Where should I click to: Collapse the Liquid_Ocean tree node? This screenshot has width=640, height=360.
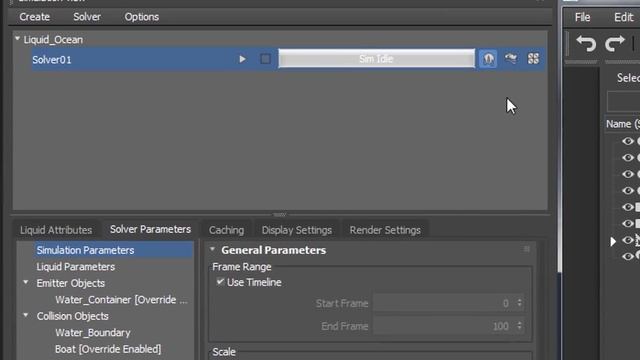point(18,39)
